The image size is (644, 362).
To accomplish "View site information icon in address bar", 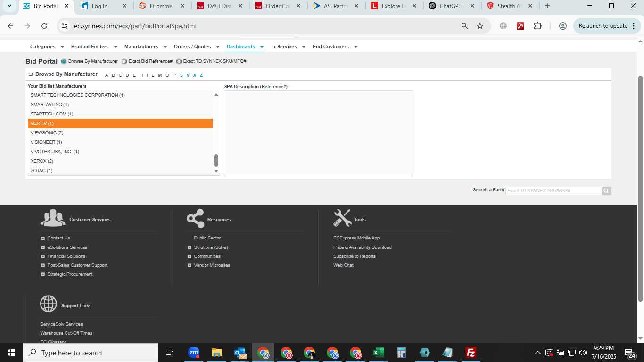I will coord(65,26).
